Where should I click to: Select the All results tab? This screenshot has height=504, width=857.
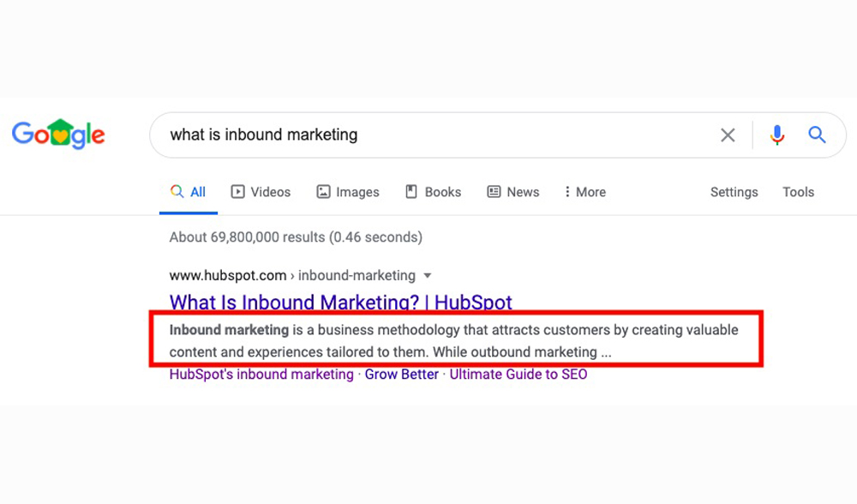(x=188, y=192)
